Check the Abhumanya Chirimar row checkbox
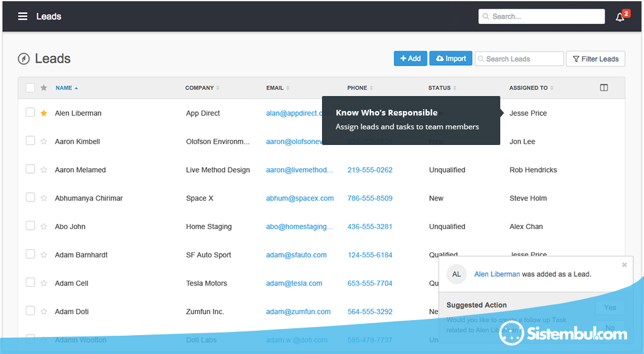This screenshot has width=644, height=354. 30,197
